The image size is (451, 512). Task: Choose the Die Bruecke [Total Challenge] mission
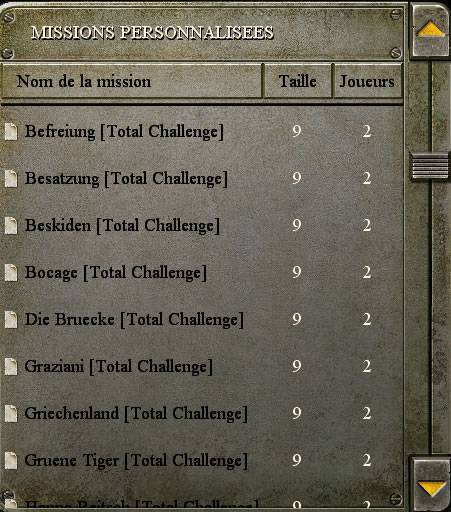click(x=202, y=319)
